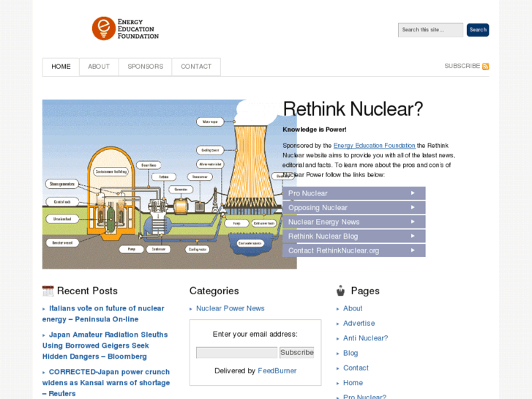
Task: Click the Energy Education Foundation logo
Action: coord(125,29)
